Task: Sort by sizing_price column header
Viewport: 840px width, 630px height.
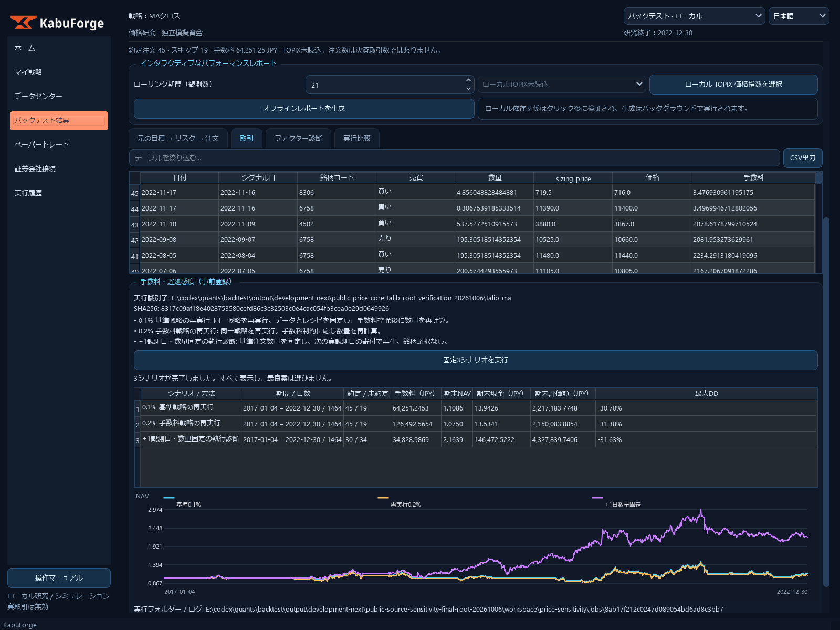Action: pyautogui.click(x=573, y=178)
